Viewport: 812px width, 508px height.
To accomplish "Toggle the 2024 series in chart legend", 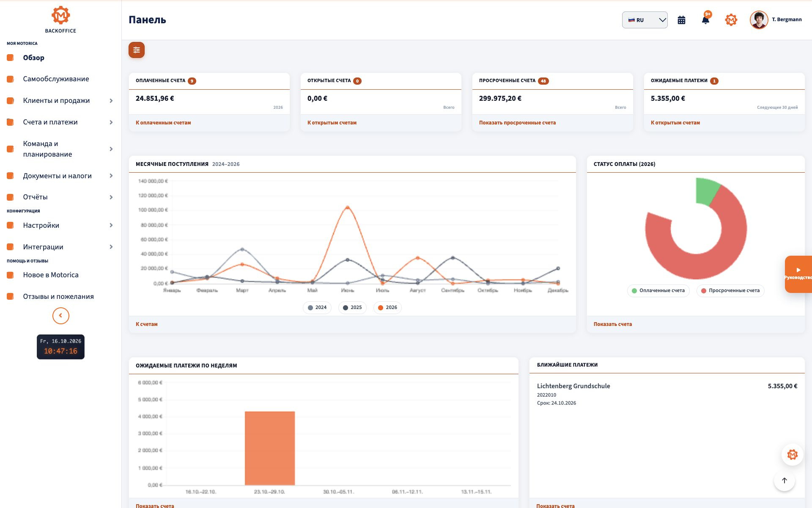I will pyautogui.click(x=317, y=307).
